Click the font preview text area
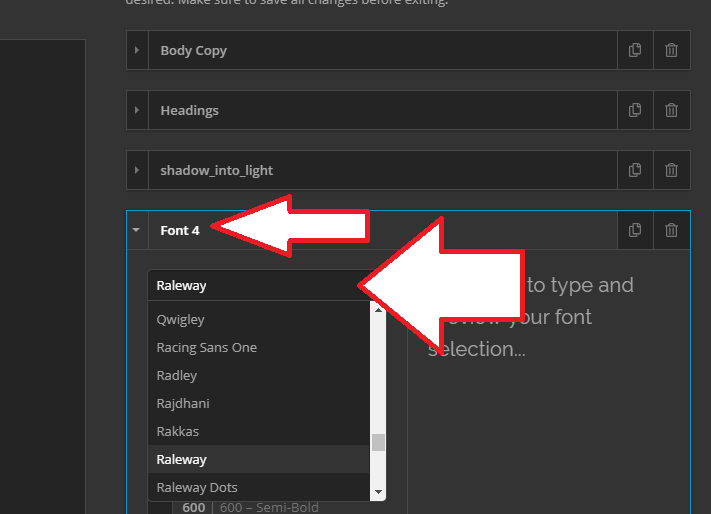Viewport: 711px width, 514px height. pos(531,317)
